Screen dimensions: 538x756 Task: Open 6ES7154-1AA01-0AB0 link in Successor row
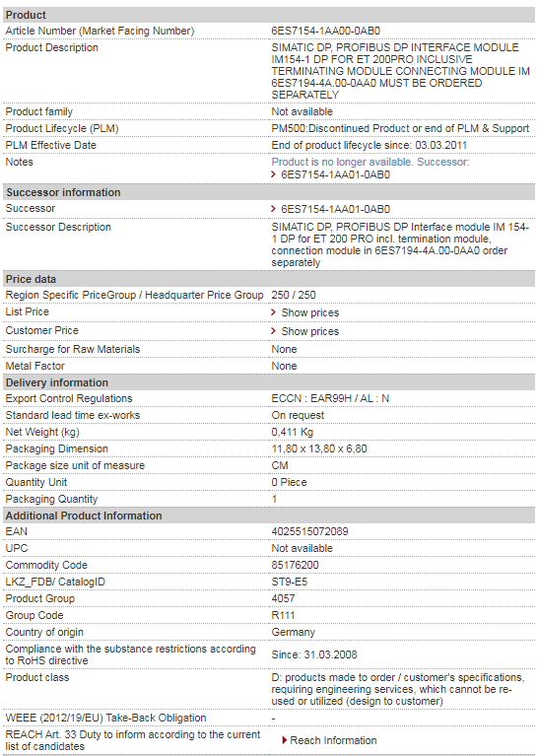click(x=335, y=209)
